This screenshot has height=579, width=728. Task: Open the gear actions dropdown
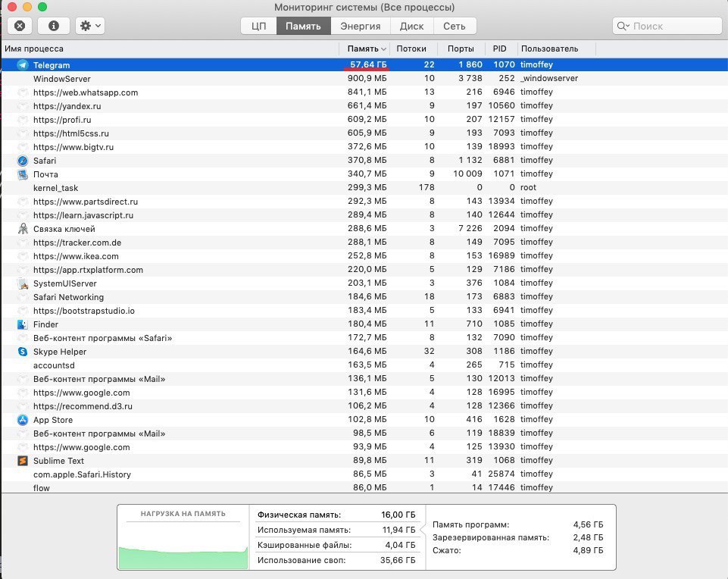[90, 26]
